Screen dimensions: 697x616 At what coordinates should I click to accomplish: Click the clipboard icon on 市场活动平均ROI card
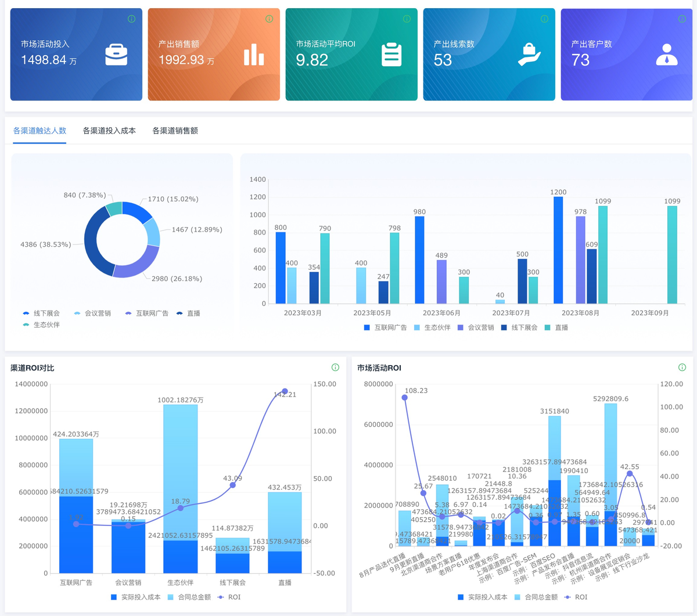[x=391, y=55]
